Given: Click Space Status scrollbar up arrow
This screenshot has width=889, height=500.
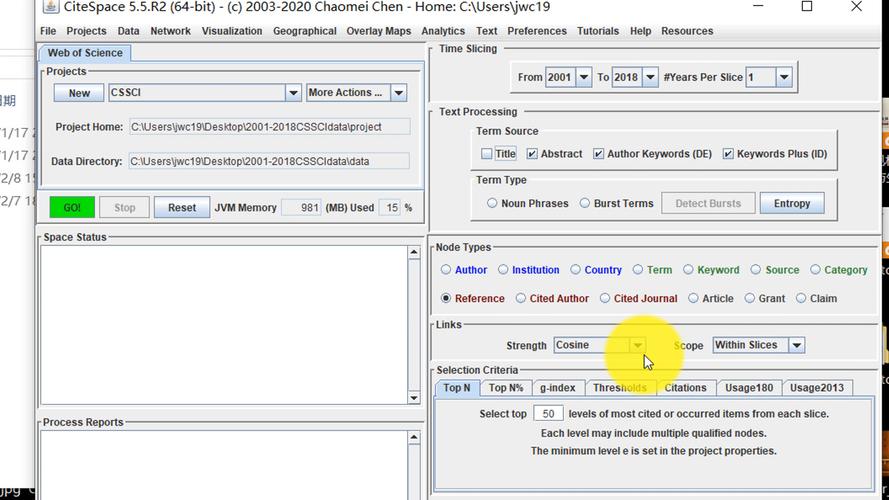Looking at the screenshot, I should point(414,253).
